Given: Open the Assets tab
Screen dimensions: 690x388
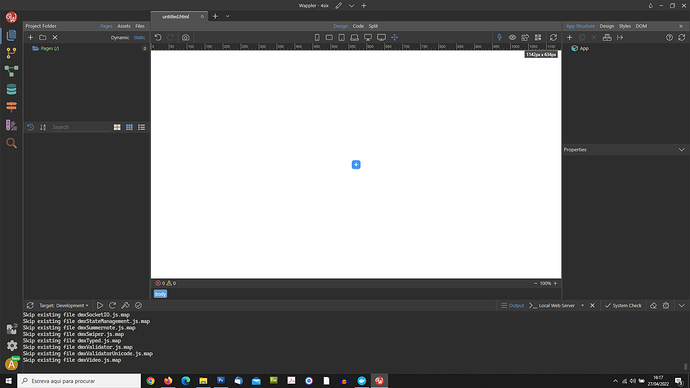Looking at the screenshot, I should pyautogui.click(x=124, y=26).
